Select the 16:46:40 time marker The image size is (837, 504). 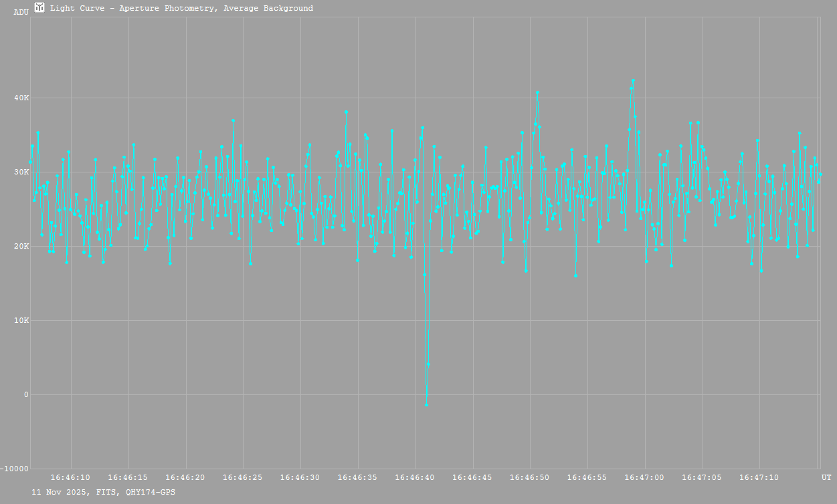click(415, 478)
